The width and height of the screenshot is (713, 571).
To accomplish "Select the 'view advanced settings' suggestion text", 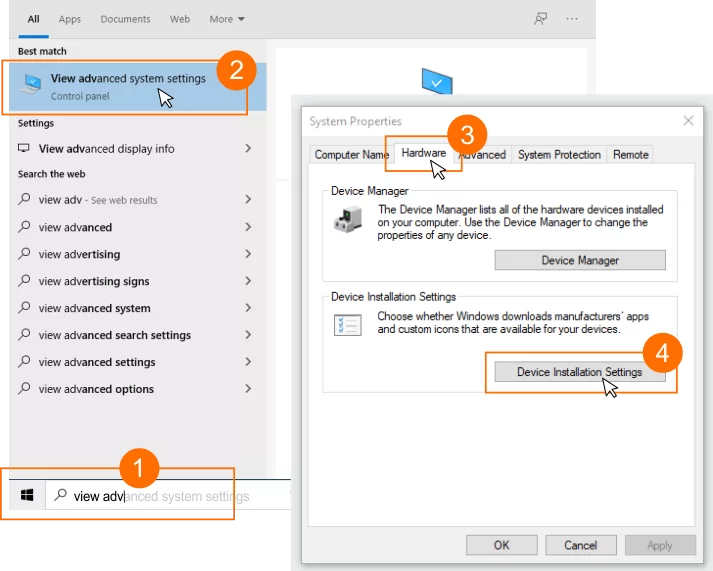I will point(97,362).
